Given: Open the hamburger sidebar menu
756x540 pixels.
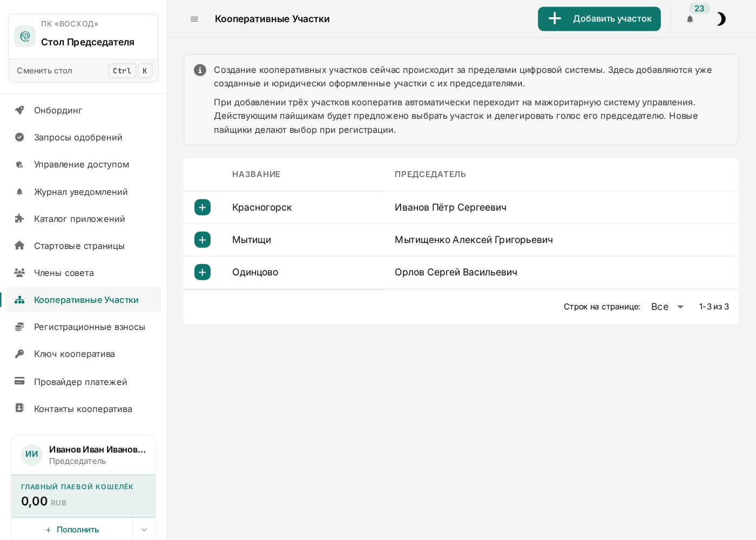Looking at the screenshot, I should coord(194,19).
